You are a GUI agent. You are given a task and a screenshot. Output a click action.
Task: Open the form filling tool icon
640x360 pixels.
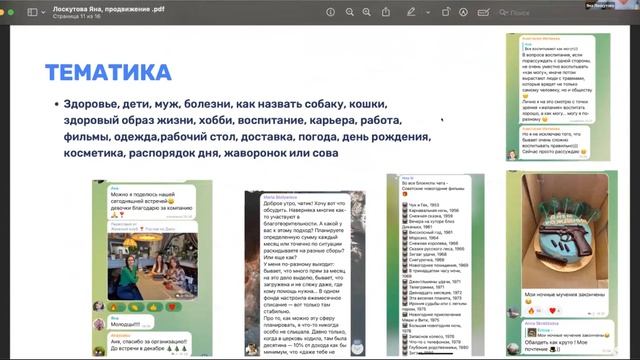(x=483, y=12)
